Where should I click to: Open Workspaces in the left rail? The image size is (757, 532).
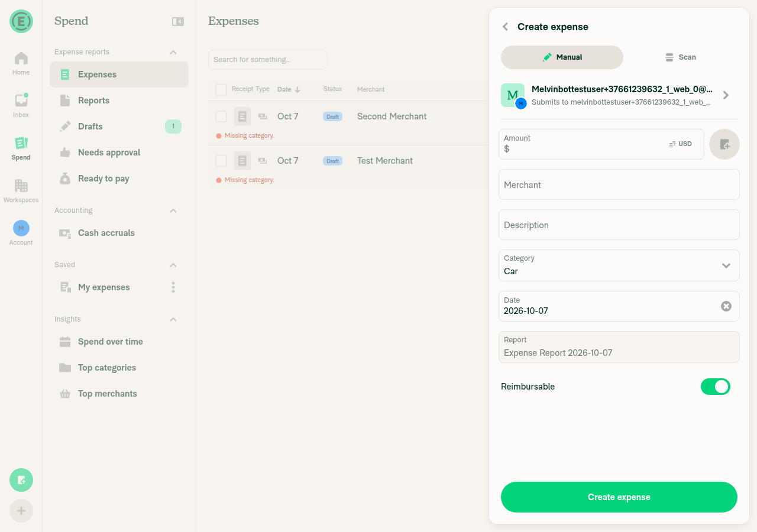pyautogui.click(x=21, y=191)
